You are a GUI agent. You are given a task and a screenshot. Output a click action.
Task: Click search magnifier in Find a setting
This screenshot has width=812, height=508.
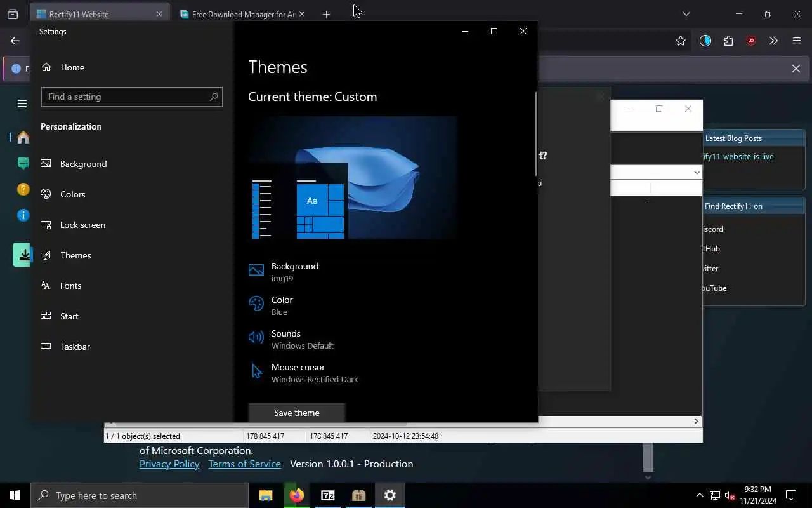tap(214, 97)
